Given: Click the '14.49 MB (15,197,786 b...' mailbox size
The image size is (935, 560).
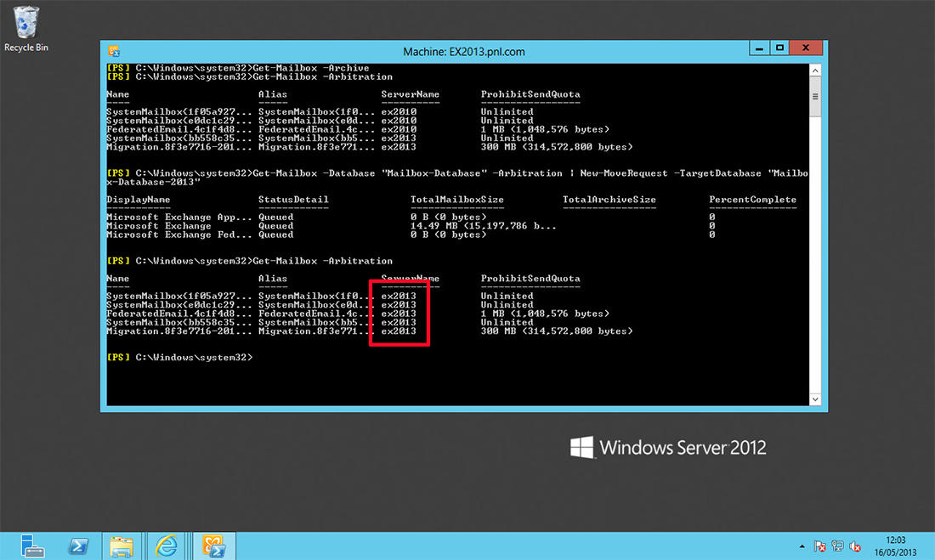Looking at the screenshot, I should coord(483,226).
